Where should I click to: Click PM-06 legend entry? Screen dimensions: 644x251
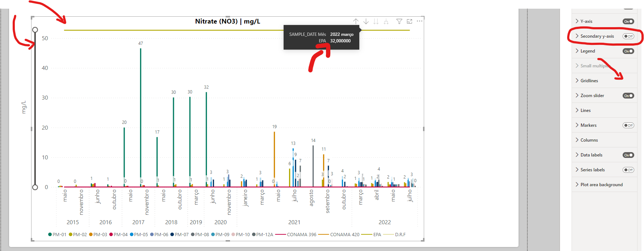[x=159, y=235]
